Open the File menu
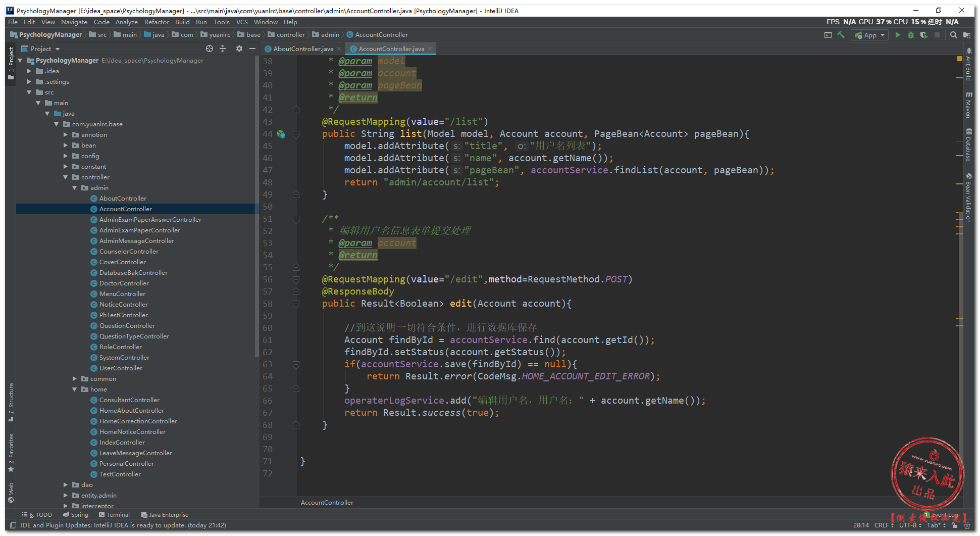The image size is (980, 536). (x=13, y=22)
